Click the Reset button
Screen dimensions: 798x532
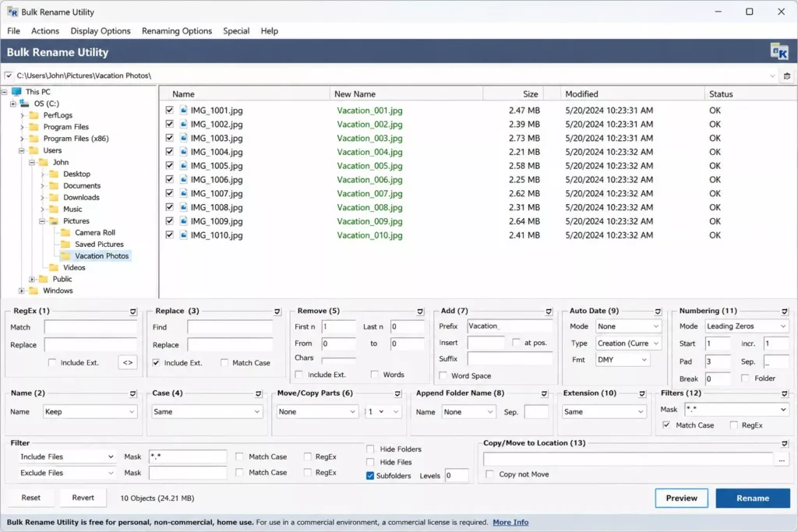tap(31, 498)
